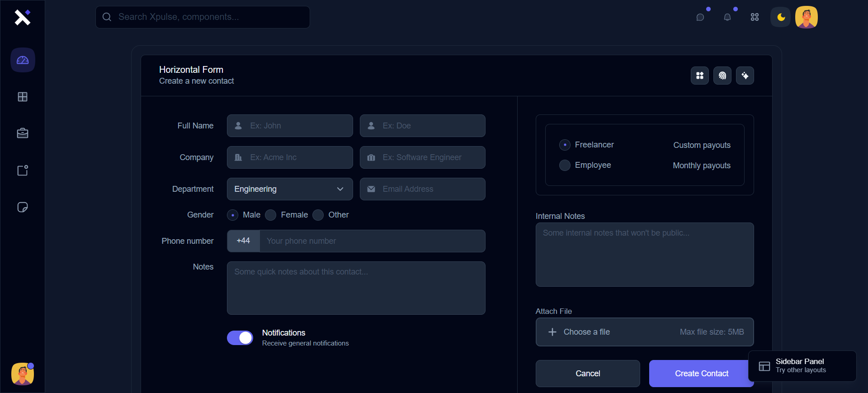Viewport: 868px width, 393px height.
Task: Click the Cancel button
Action: [x=588, y=374]
